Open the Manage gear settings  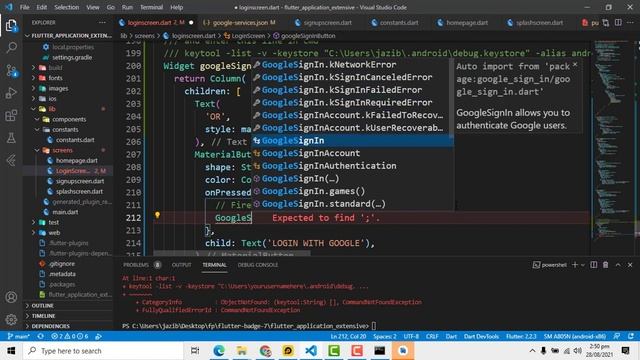pyautogui.click(x=11, y=319)
